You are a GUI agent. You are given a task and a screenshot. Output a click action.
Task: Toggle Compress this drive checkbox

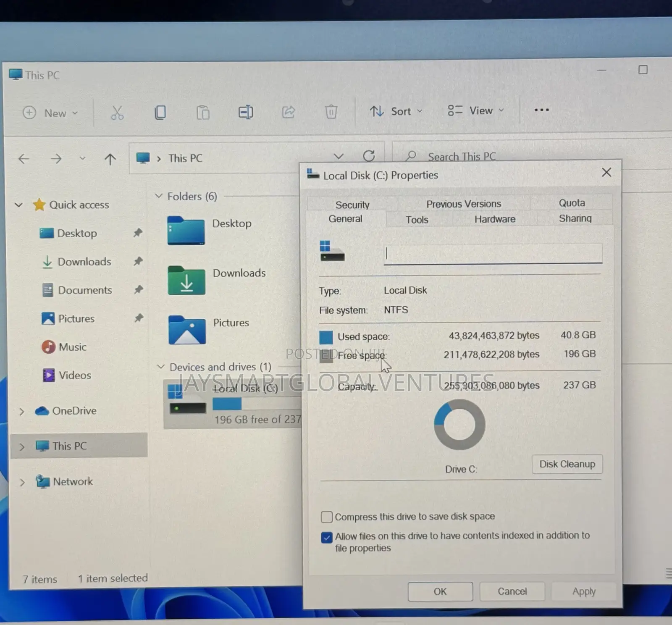click(x=326, y=517)
